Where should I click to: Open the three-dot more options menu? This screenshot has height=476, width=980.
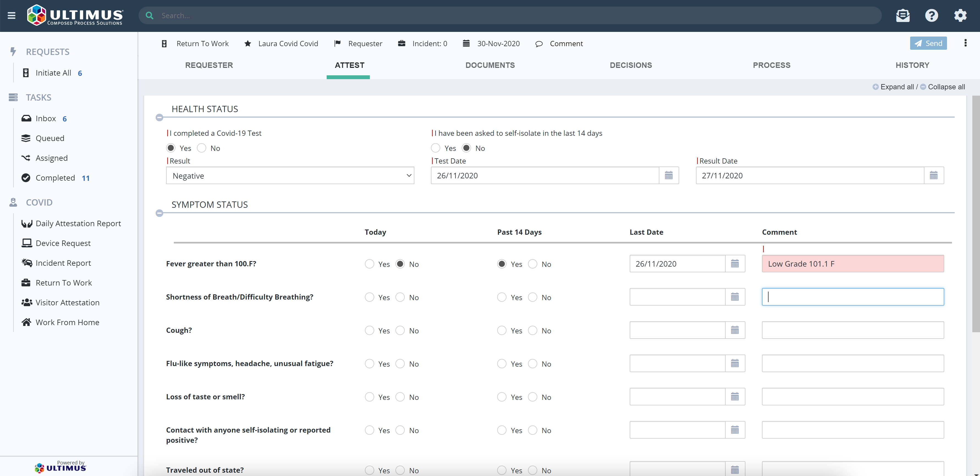coord(965,43)
